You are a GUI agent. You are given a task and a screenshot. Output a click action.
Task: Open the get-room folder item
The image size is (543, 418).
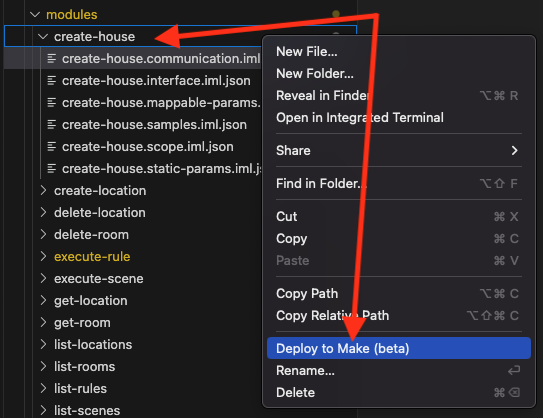point(82,322)
